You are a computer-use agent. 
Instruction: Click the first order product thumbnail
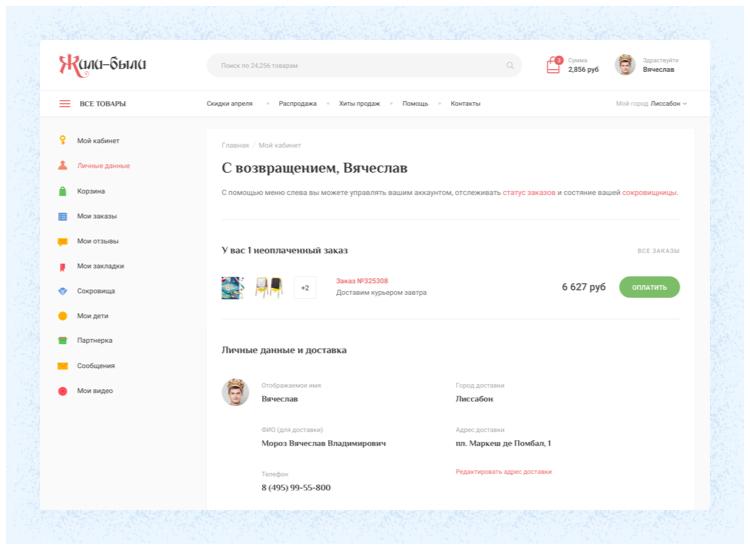(232, 288)
